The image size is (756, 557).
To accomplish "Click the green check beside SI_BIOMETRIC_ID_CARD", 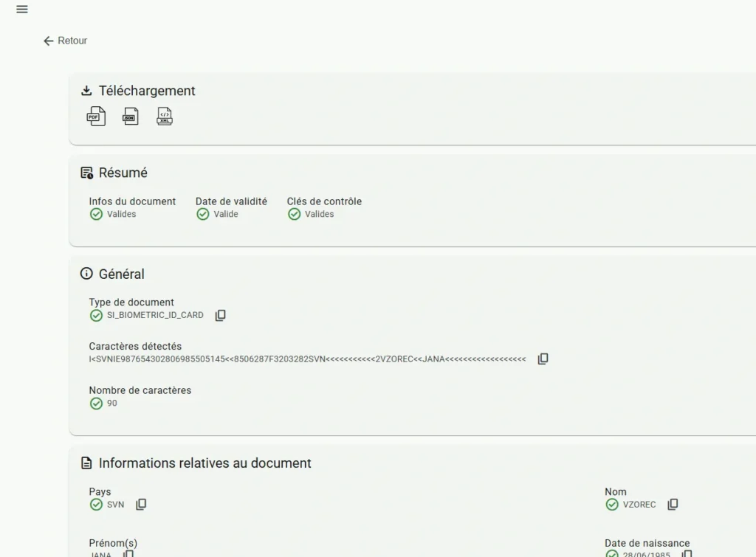I will click(x=96, y=315).
